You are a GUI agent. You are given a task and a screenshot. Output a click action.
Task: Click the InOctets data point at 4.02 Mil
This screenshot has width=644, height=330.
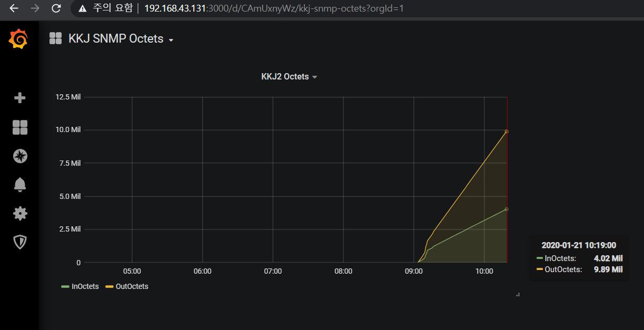507,209
